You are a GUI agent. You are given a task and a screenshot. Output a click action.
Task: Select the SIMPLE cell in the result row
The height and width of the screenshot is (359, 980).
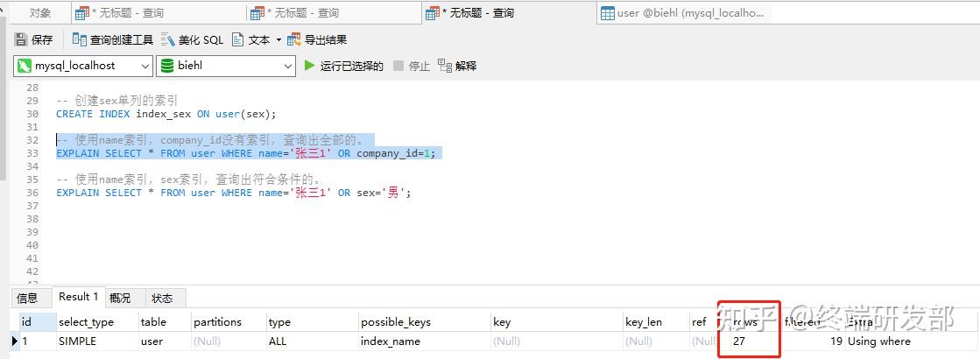pos(97,341)
